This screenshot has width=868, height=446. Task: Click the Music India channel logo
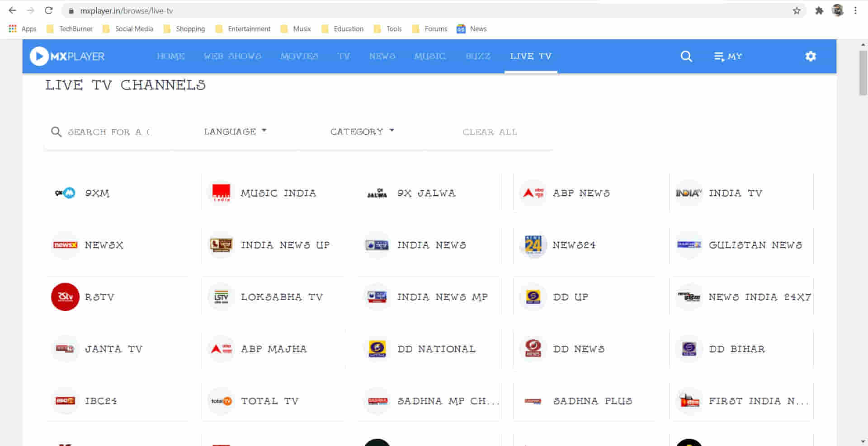(221, 193)
